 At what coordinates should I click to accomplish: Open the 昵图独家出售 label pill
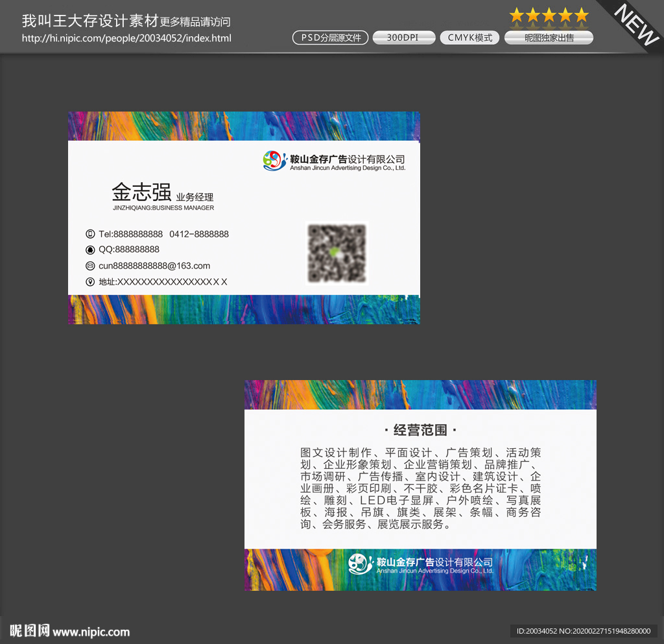pyautogui.click(x=549, y=38)
